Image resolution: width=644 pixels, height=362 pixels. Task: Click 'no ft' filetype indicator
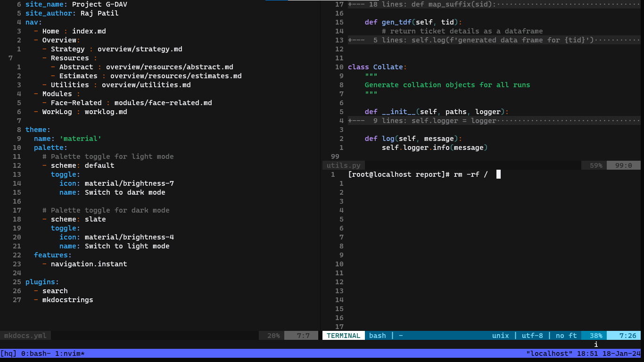tap(566, 336)
